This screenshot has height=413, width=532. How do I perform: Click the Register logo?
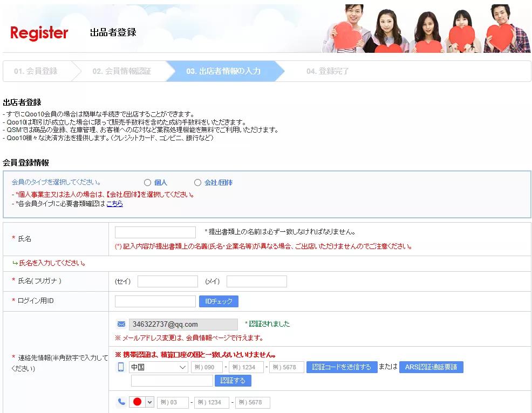click(39, 33)
